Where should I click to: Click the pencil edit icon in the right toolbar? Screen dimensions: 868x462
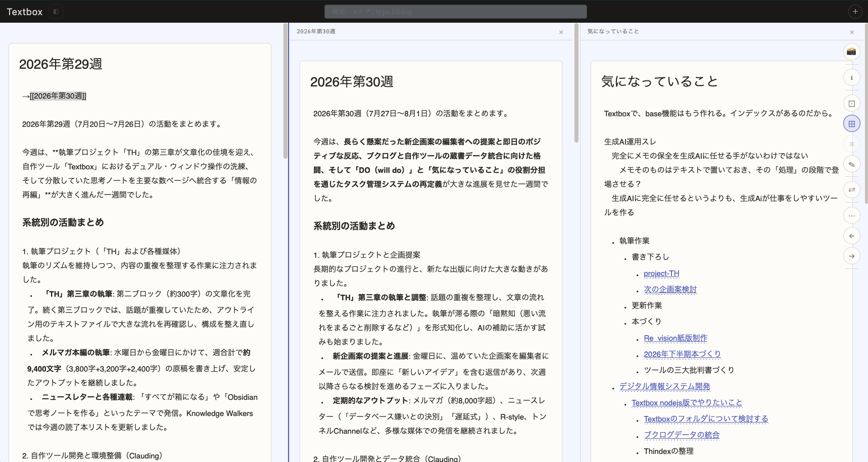851,164
